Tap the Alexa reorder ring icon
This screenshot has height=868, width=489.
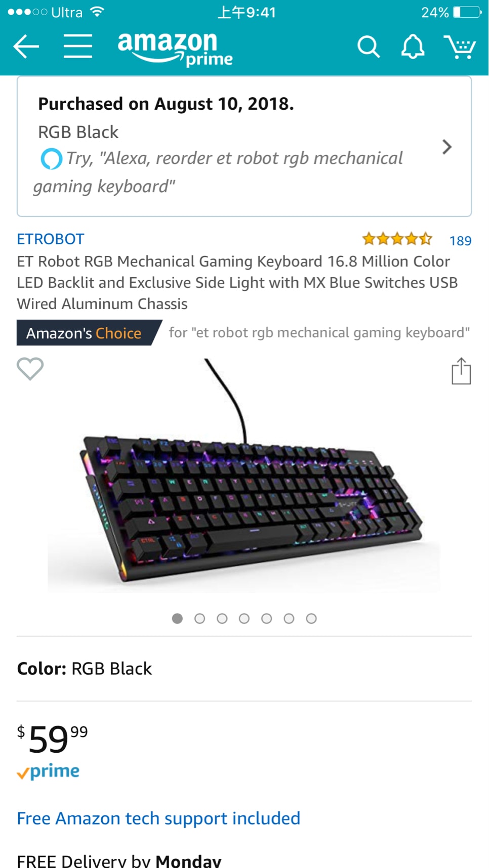click(x=52, y=159)
